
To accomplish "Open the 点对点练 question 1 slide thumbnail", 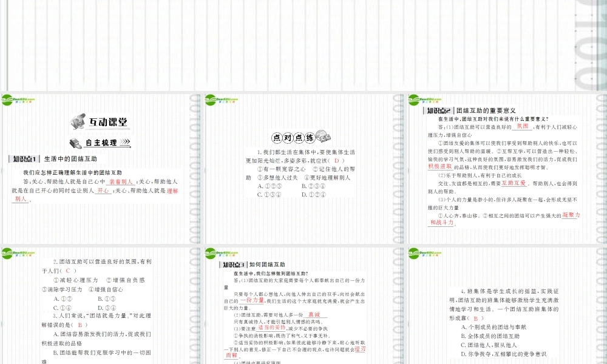I will click(304, 169).
